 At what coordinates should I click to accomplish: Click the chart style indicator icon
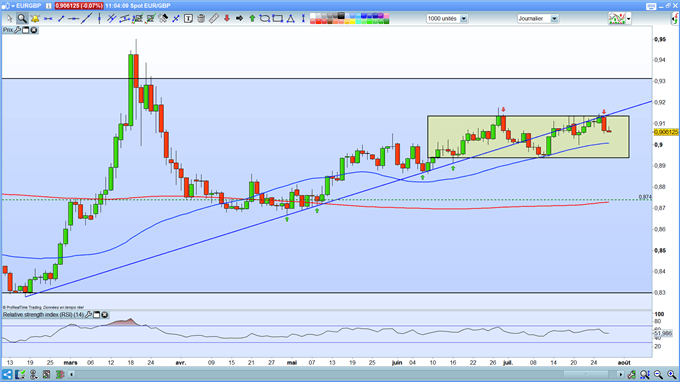pyautogui.click(x=617, y=19)
